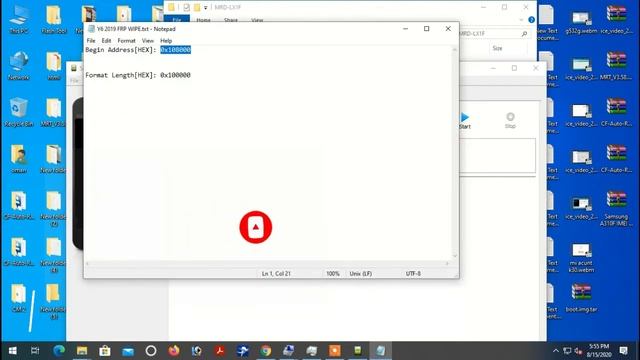
Task: Open the Mail app from the taskbar
Action: tap(128, 351)
